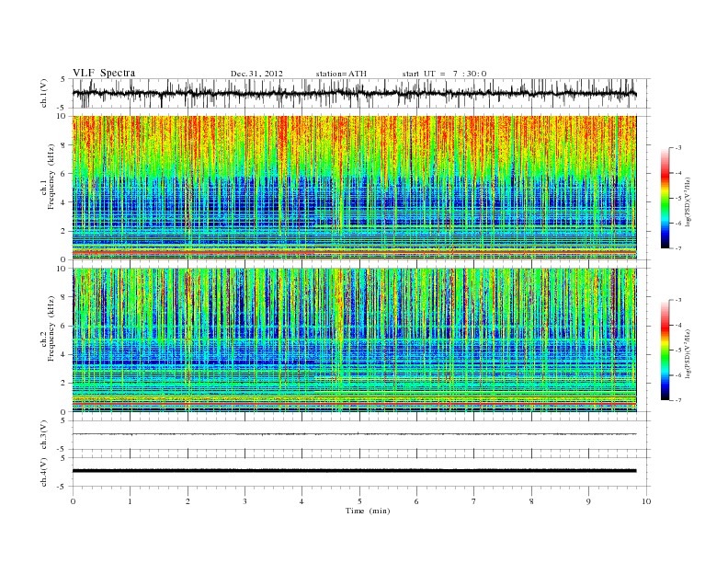Click the ch.3 flat voltage trace
728x563 pixels.
point(354,434)
